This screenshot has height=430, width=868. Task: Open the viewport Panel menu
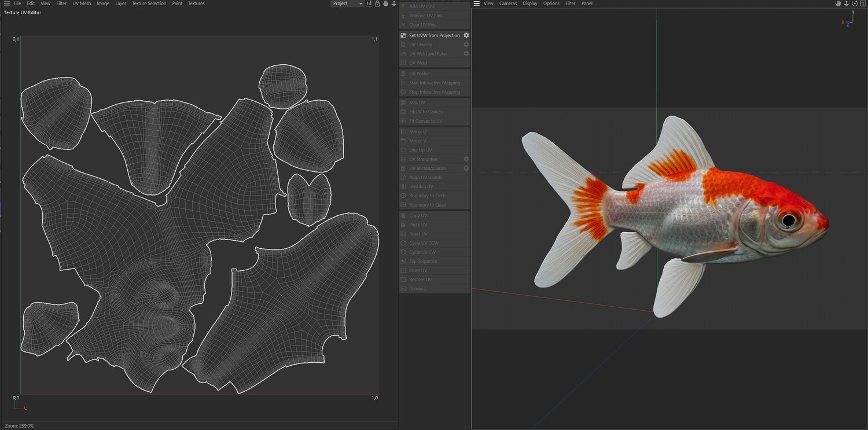(587, 3)
